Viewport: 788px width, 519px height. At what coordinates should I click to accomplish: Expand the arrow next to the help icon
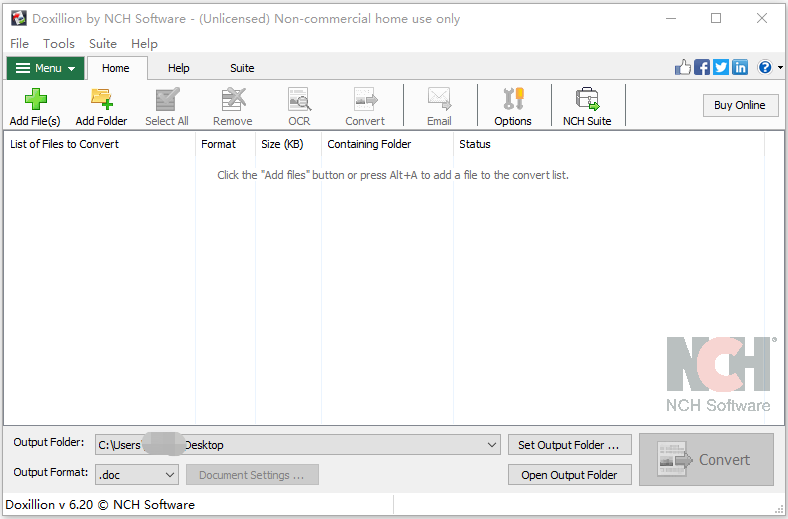coord(780,67)
